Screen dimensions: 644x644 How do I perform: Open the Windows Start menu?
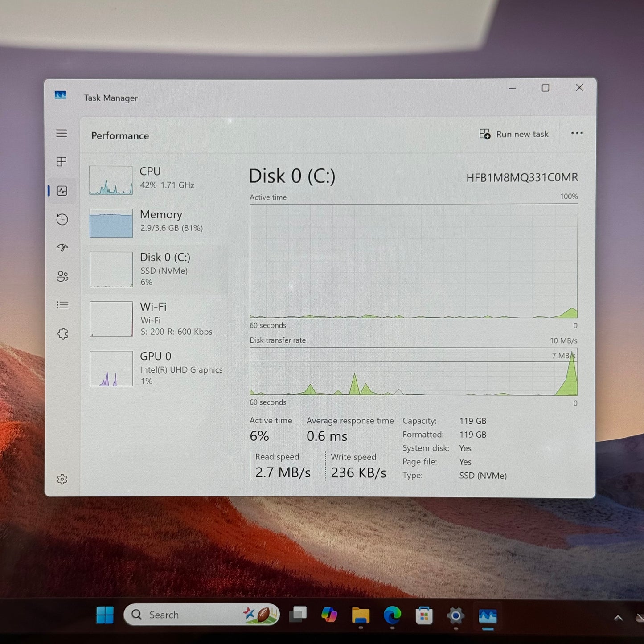click(105, 615)
